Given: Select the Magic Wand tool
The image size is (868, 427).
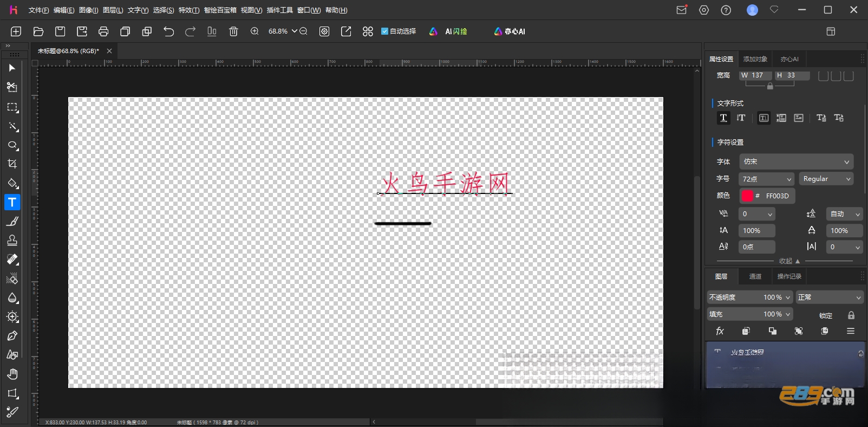Looking at the screenshot, I should (x=12, y=126).
